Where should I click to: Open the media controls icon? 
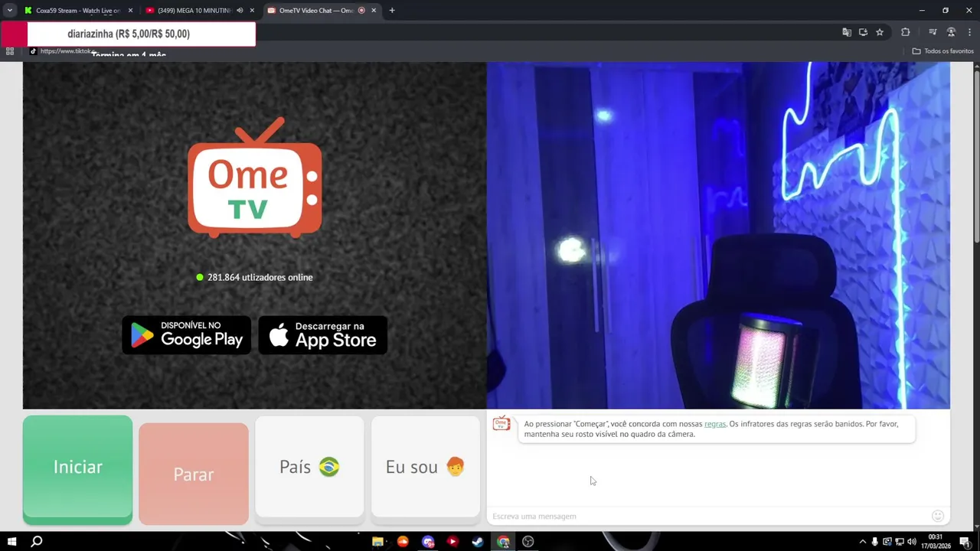(x=933, y=32)
